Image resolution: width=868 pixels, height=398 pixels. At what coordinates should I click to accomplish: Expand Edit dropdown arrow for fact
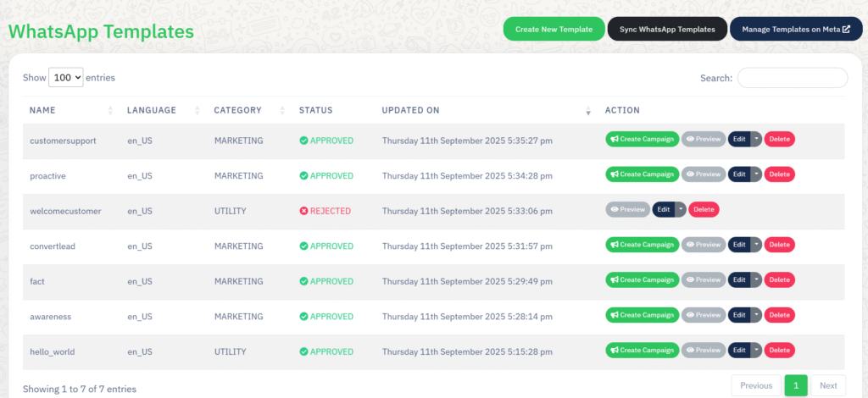[756, 279]
